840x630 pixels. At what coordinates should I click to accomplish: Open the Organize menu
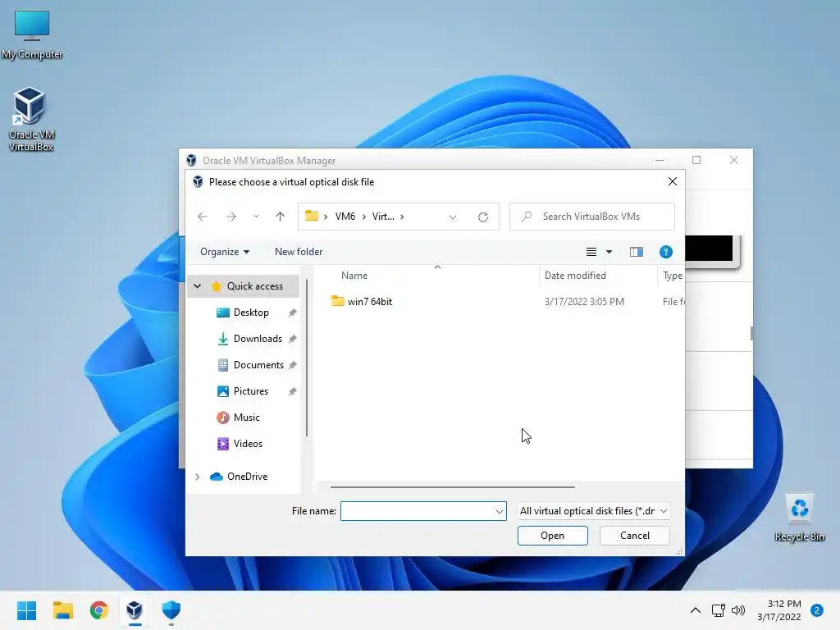[225, 252]
